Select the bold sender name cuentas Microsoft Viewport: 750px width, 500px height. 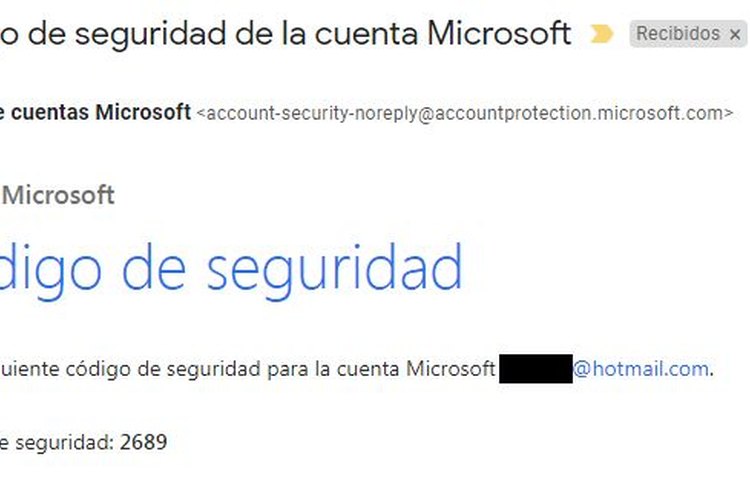click(x=101, y=112)
